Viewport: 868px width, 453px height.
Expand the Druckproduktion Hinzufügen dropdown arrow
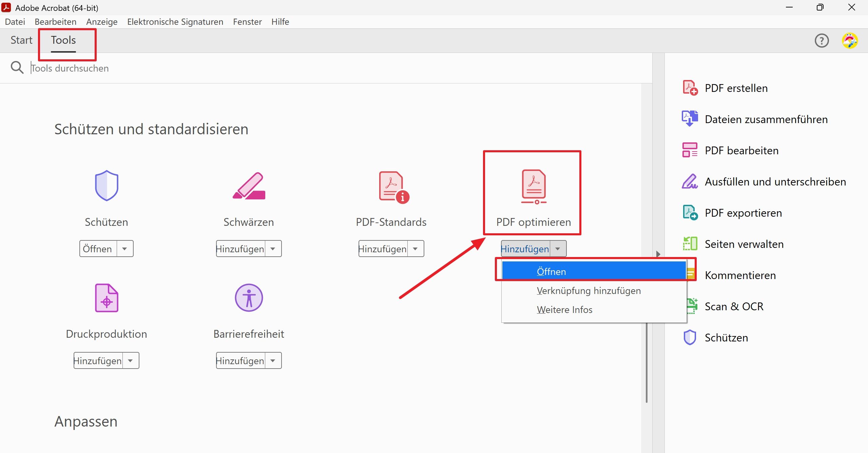click(131, 360)
